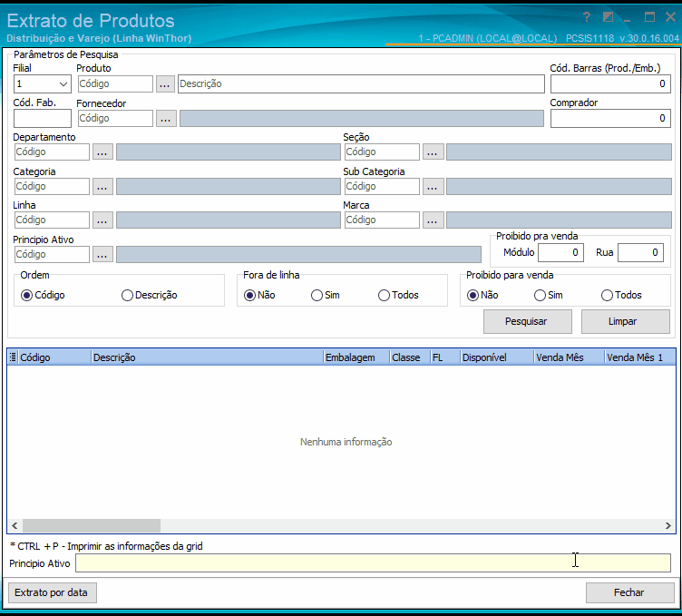Click the CTRL + P print hint text
The width and height of the screenshot is (682, 616).
coord(106,546)
